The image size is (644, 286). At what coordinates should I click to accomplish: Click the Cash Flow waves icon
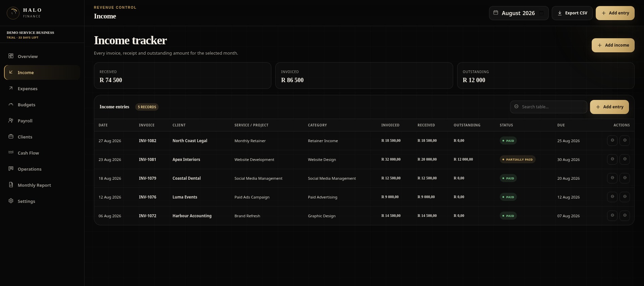coord(11,153)
